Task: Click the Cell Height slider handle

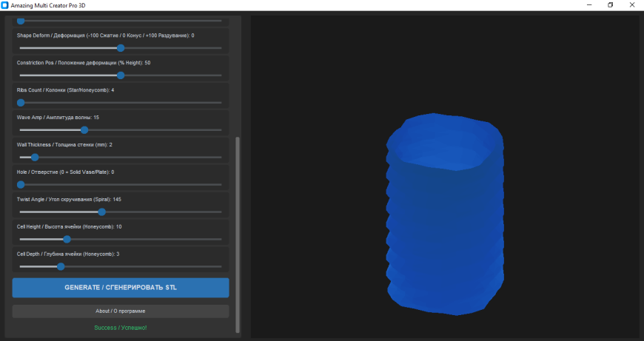Action: coord(67,239)
